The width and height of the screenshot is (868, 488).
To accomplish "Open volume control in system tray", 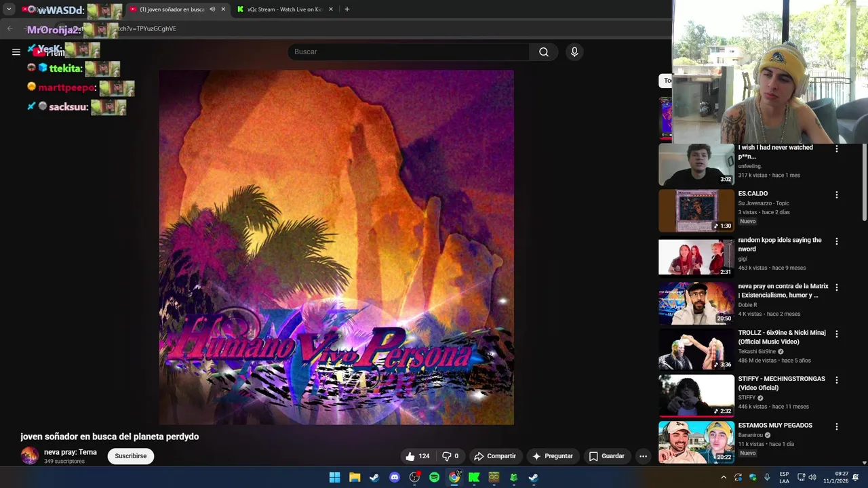I will coord(812,477).
